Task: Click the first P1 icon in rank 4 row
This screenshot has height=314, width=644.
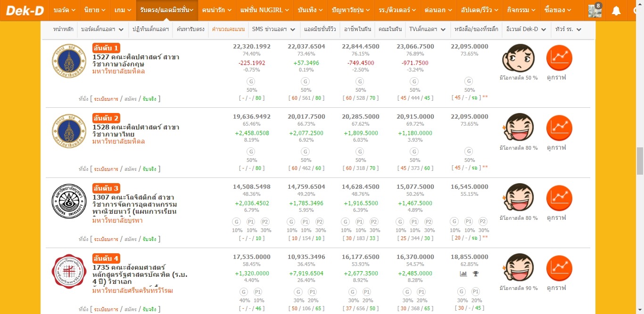Action: tap(258, 292)
